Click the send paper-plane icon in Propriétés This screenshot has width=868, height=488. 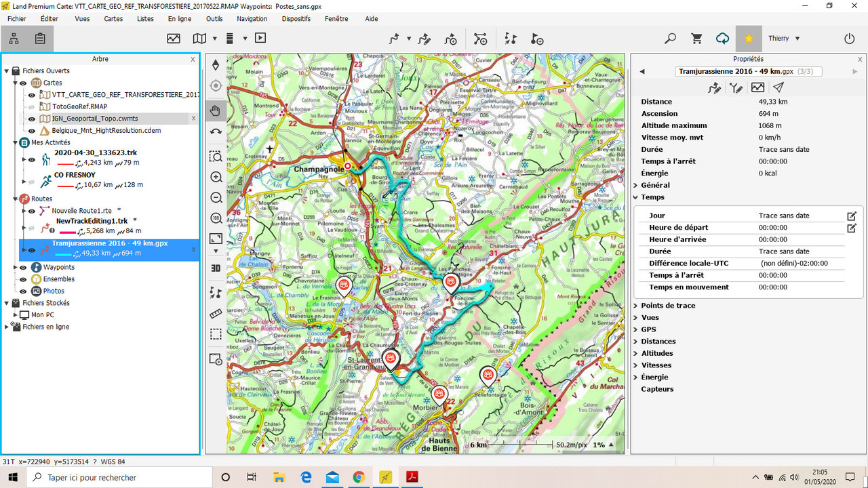[778, 87]
